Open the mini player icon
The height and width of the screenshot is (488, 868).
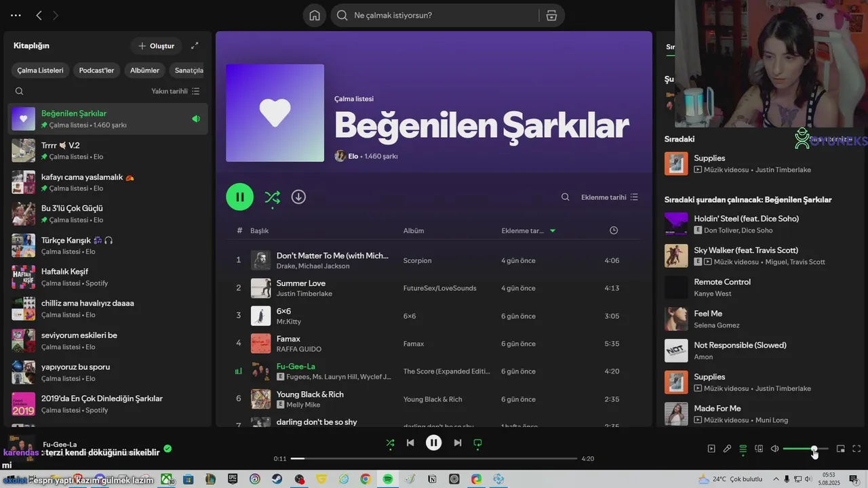click(x=841, y=449)
